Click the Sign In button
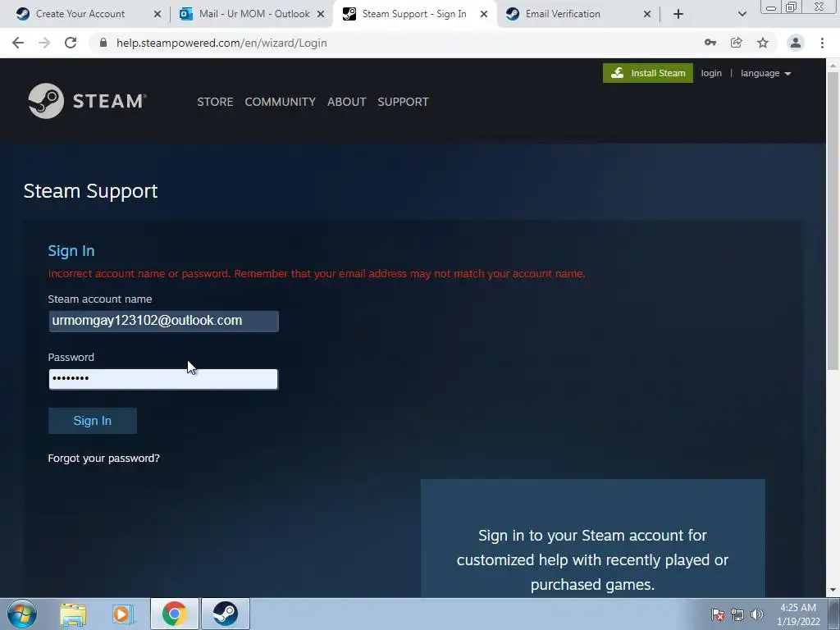 click(92, 421)
